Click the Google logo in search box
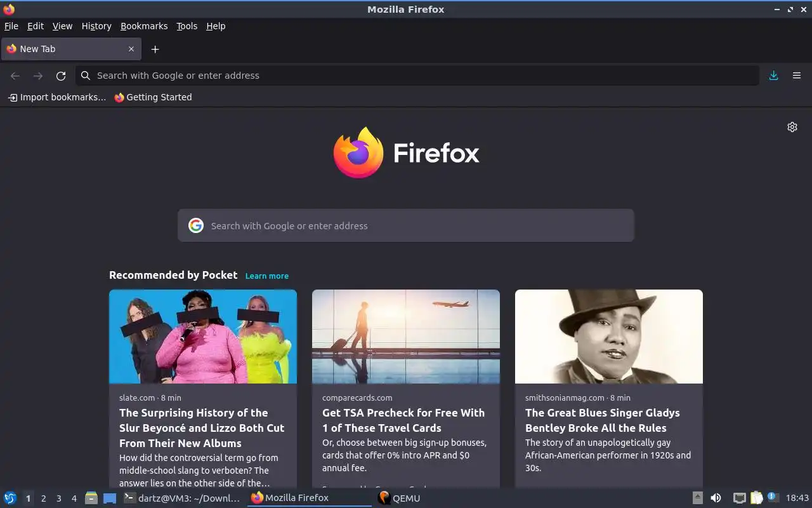This screenshot has width=812, height=508. tap(196, 225)
